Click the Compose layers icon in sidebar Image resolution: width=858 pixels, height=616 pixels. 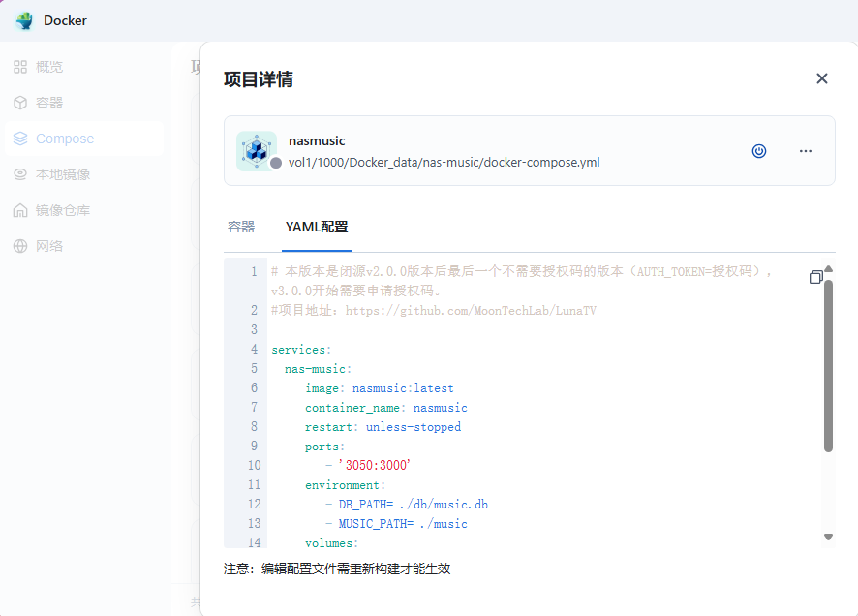pyautogui.click(x=20, y=139)
